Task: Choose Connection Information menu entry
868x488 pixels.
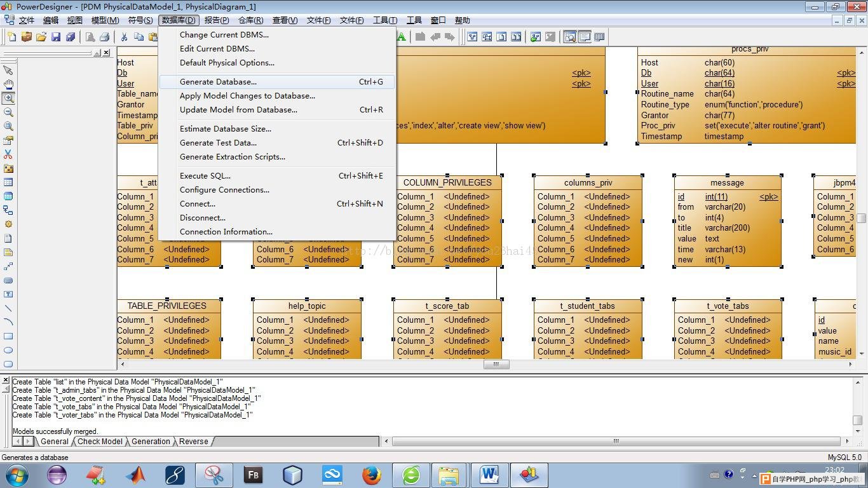Action: click(x=277, y=232)
